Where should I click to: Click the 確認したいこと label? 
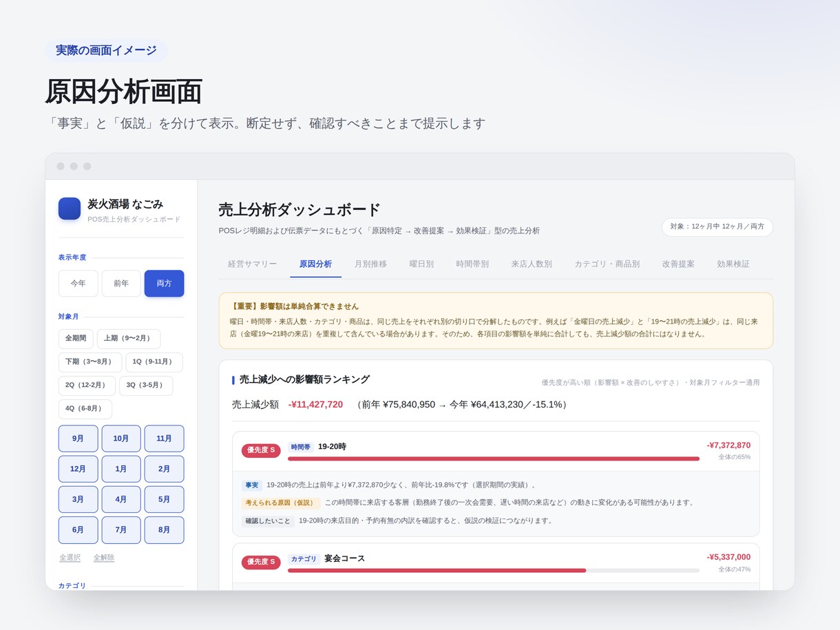(x=268, y=521)
